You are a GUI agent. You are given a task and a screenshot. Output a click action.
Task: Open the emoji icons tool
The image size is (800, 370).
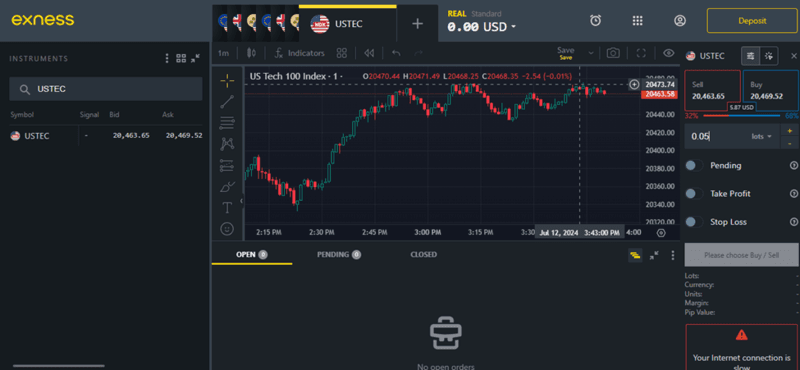point(227,229)
